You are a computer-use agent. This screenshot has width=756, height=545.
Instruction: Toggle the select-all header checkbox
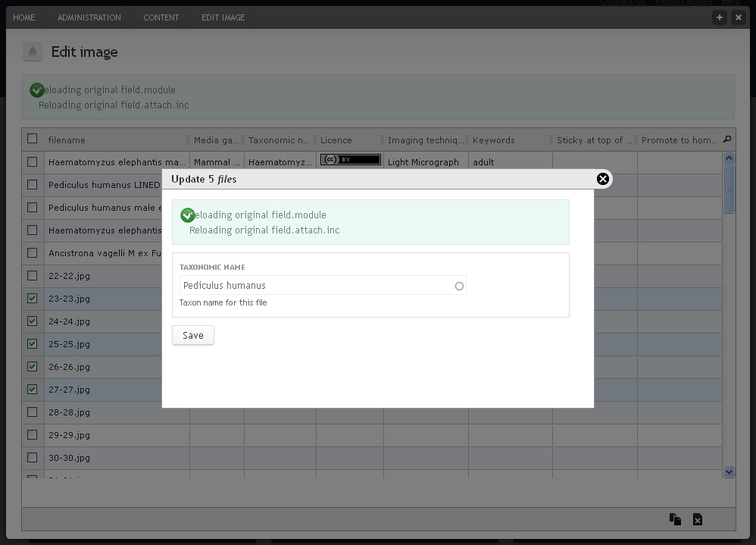(x=33, y=139)
